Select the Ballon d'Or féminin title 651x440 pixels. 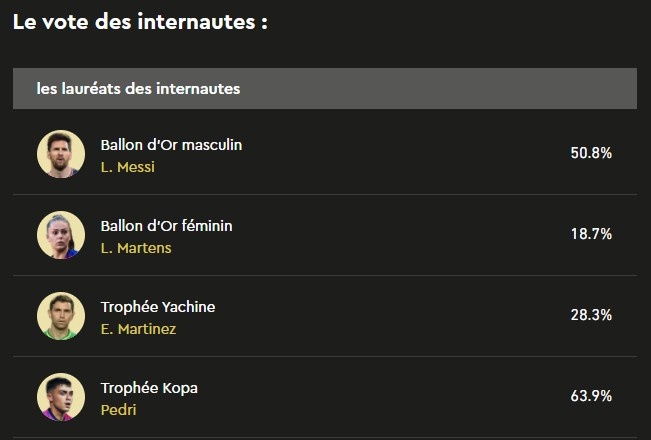point(166,226)
